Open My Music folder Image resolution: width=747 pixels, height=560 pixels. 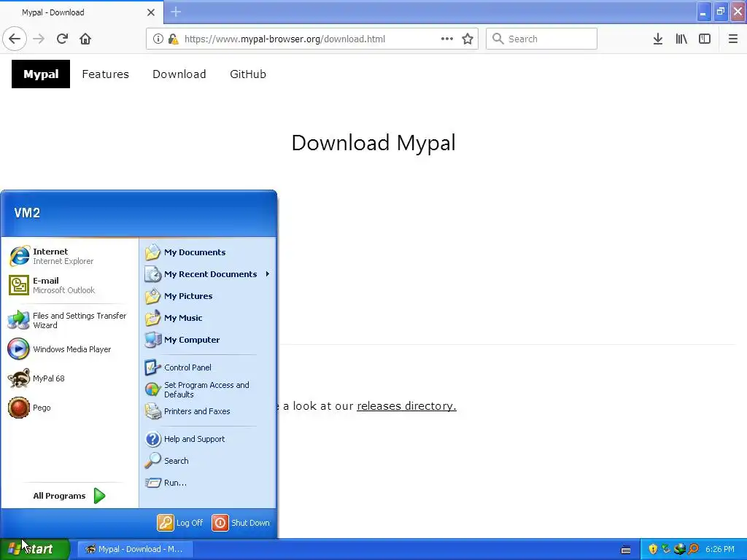tap(208, 318)
